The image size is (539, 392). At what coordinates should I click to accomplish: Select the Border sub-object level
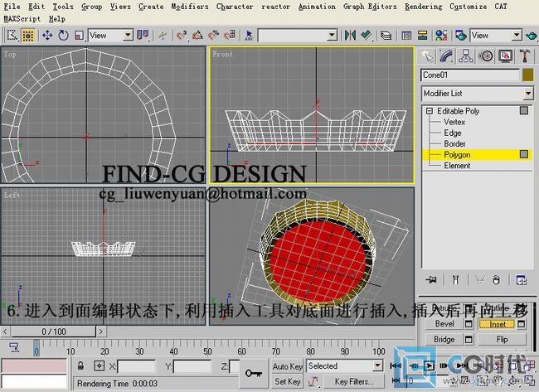pos(454,144)
